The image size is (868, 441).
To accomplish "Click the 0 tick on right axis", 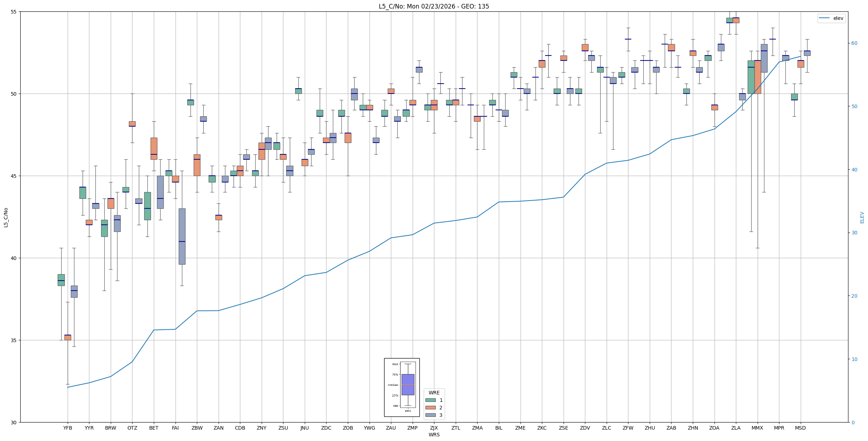I will (853, 423).
